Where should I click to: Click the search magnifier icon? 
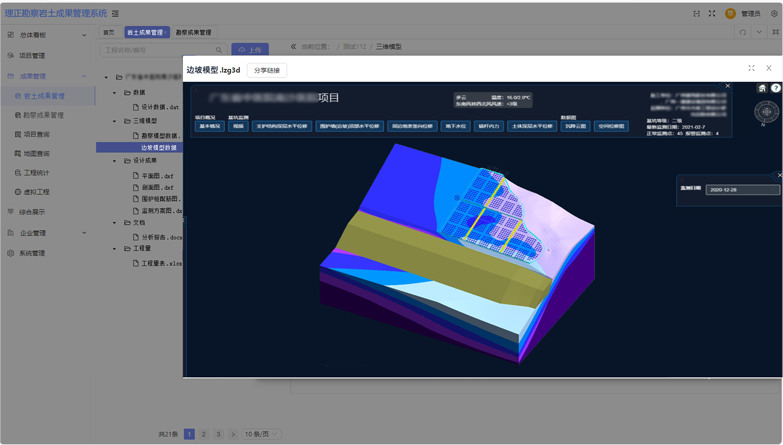click(219, 50)
